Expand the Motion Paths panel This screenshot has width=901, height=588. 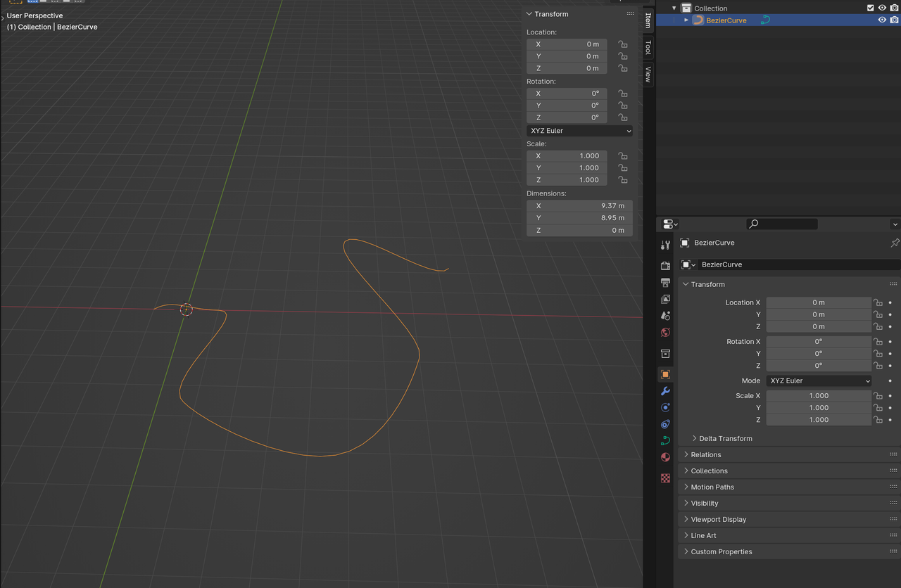tap(686, 487)
